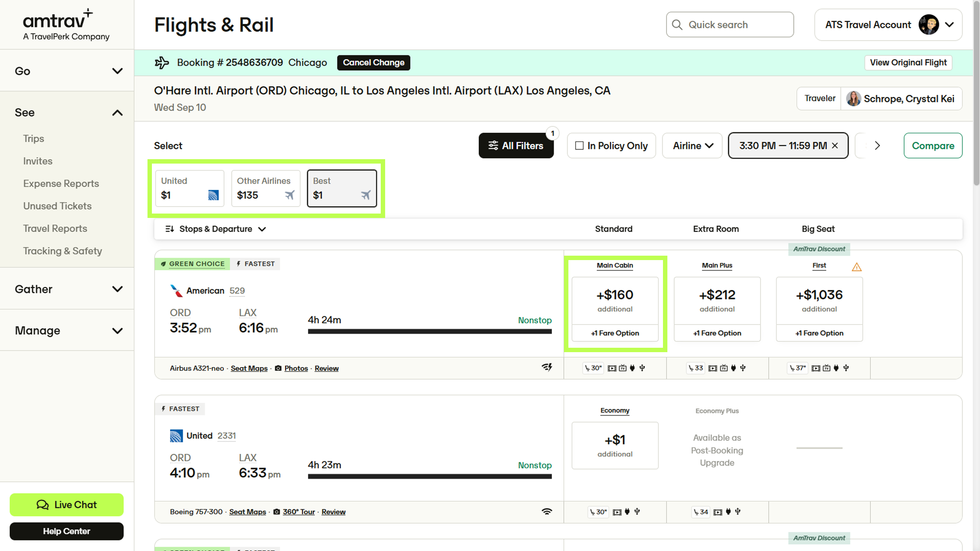Expand +1 Fare Option under Main Plus
The image size is (980, 551).
pyautogui.click(x=717, y=333)
